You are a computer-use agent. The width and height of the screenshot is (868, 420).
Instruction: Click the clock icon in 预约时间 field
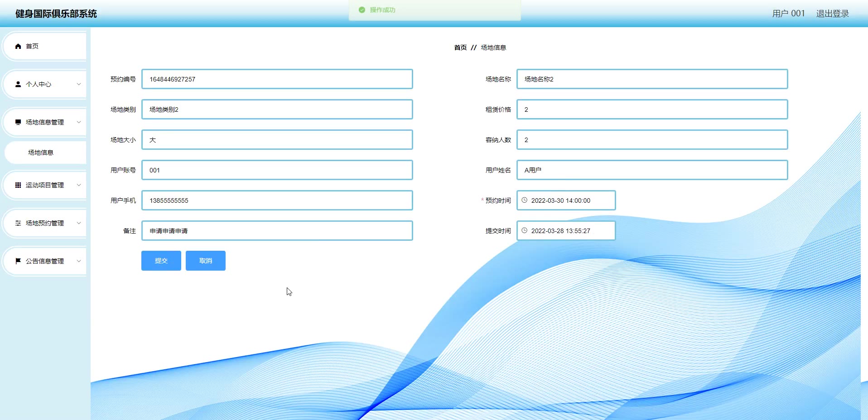click(x=525, y=200)
